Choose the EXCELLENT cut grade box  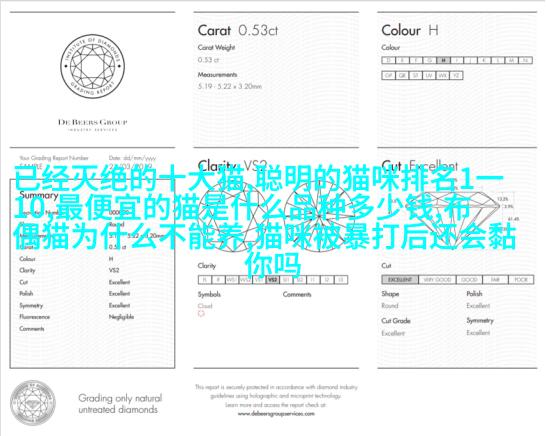tap(400, 280)
